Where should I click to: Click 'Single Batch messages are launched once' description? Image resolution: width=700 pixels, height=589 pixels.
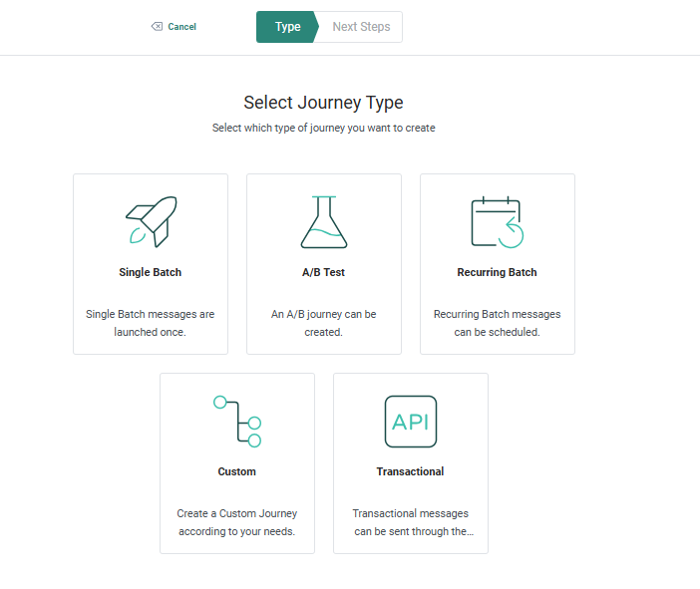click(151, 323)
